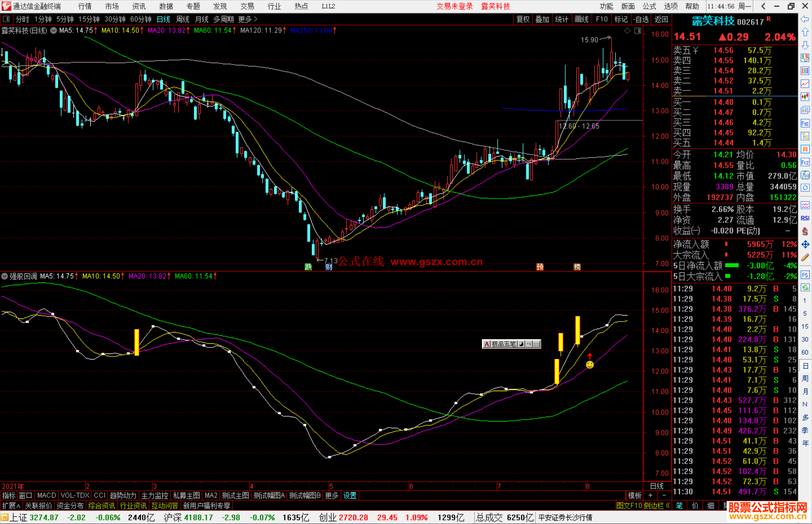Screen dimensions: 812x524
Task: Click the plus zoom-in chart button
Action: click(x=650, y=495)
